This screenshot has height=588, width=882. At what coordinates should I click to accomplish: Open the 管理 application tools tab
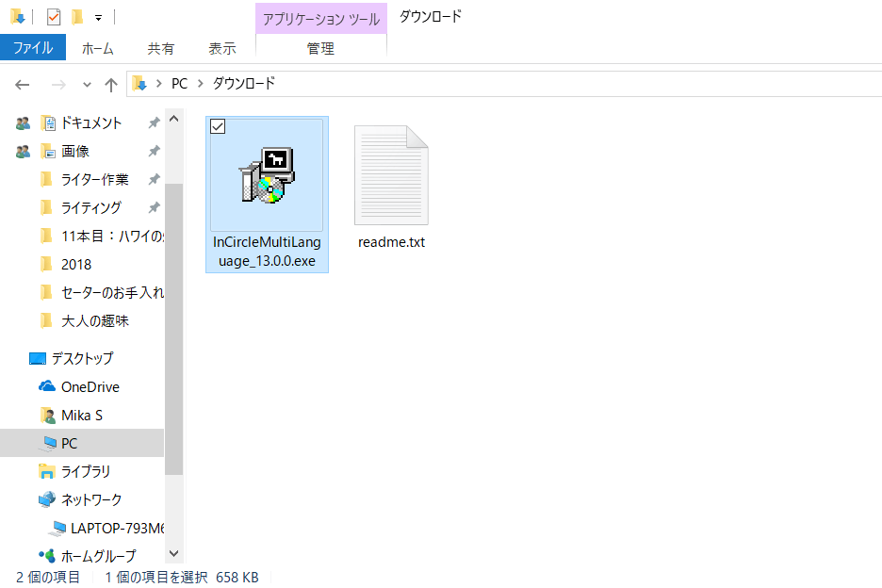click(x=320, y=48)
